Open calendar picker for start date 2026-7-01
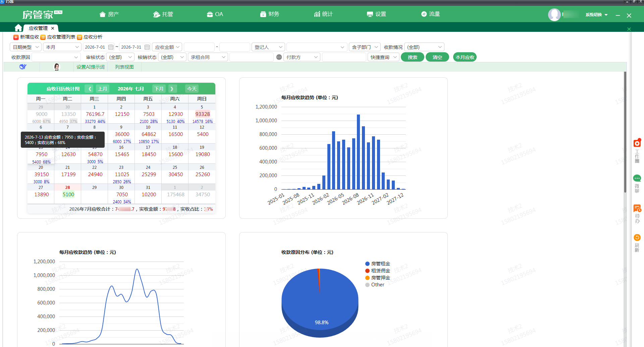644x347 pixels. coord(111,47)
